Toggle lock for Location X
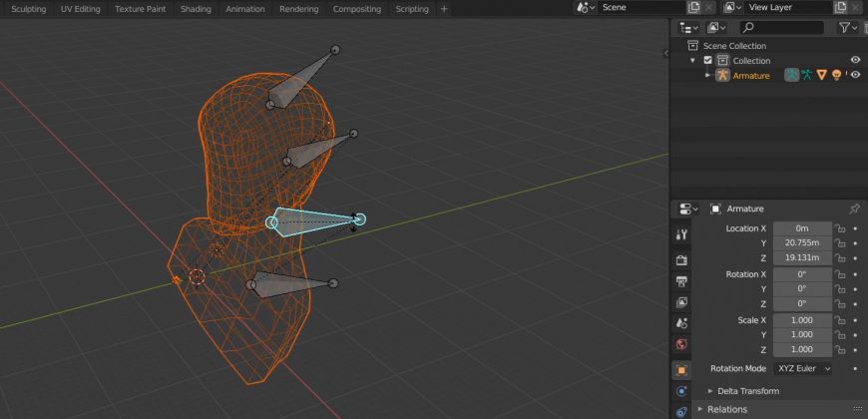The image size is (868, 419). (x=840, y=228)
